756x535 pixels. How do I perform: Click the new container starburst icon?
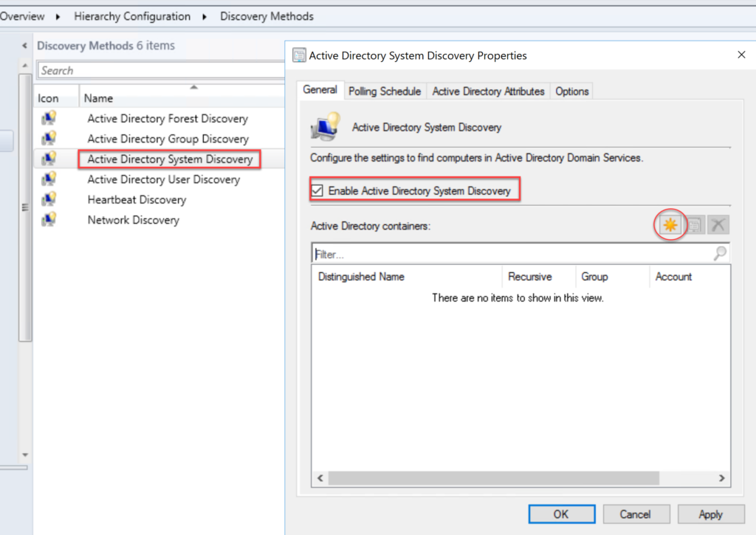(x=670, y=226)
